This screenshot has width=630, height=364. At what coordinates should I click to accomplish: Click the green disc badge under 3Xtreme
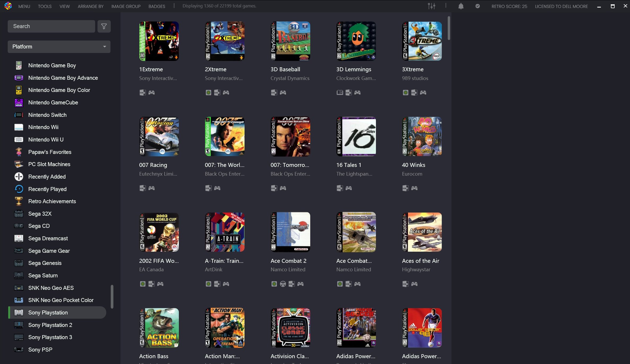405,92
